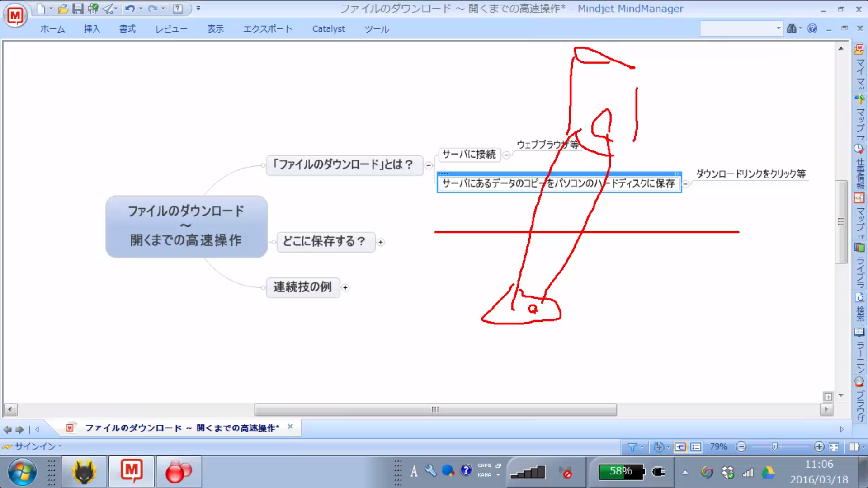Open a file with the folder icon

coord(63,9)
